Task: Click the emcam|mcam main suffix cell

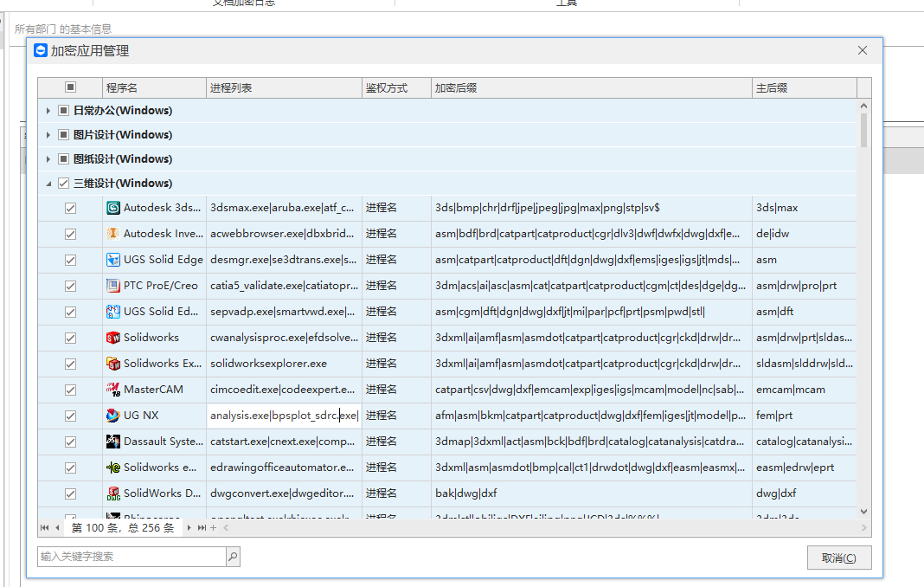Action: [x=805, y=390]
